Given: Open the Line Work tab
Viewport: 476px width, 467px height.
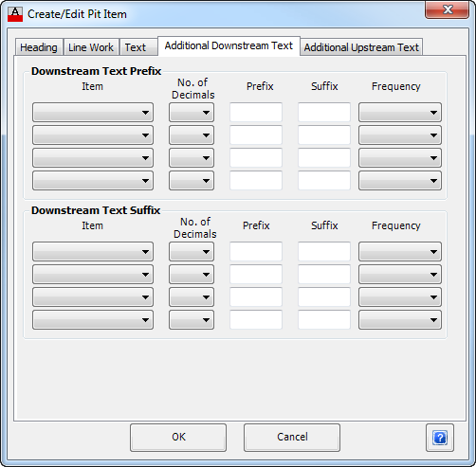Looking at the screenshot, I should pyautogui.click(x=91, y=47).
